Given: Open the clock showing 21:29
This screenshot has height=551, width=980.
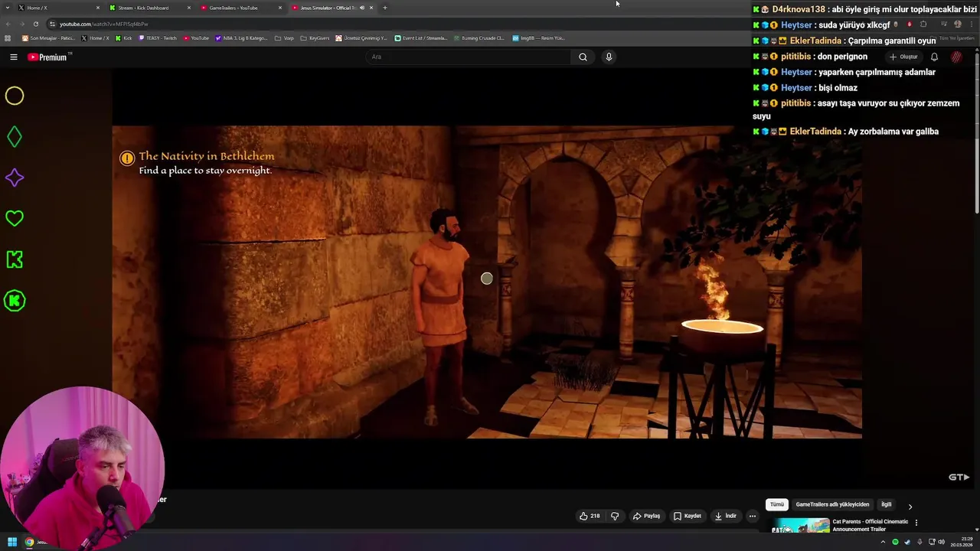Looking at the screenshot, I should [961, 542].
